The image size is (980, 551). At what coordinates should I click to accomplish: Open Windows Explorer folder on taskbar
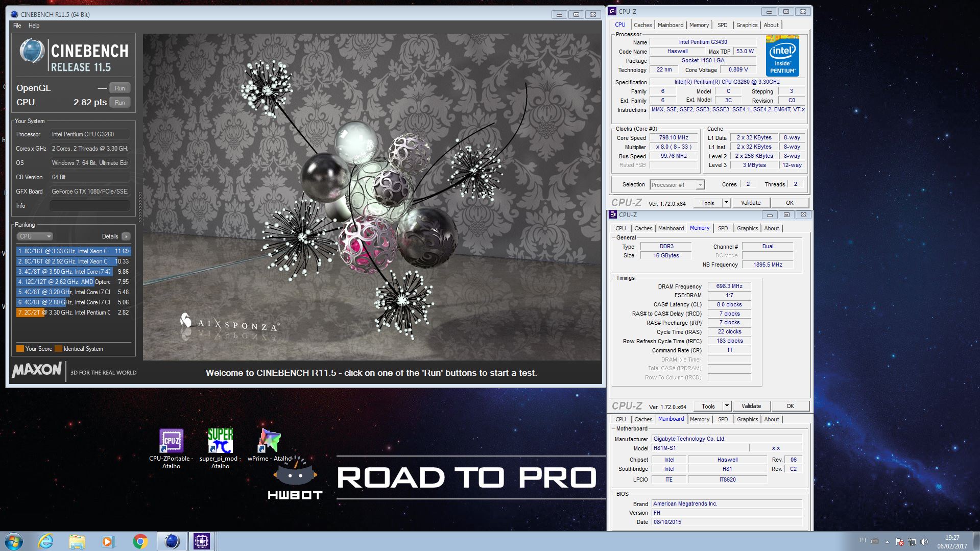(x=77, y=541)
